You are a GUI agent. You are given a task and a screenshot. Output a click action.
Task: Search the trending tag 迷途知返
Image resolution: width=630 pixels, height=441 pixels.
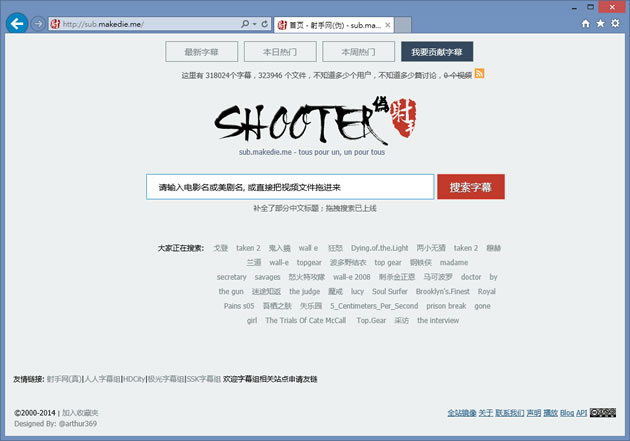266,291
